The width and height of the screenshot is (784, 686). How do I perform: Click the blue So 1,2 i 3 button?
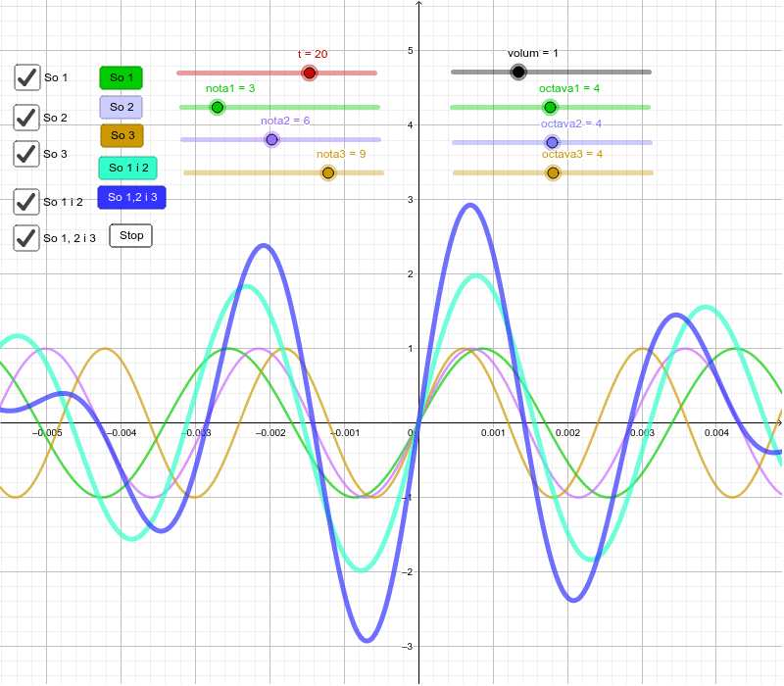pos(132,198)
